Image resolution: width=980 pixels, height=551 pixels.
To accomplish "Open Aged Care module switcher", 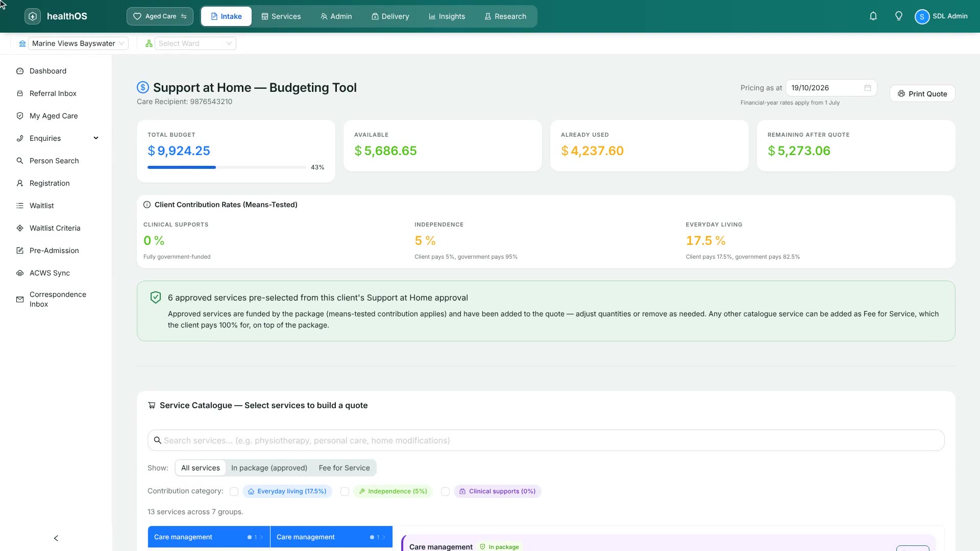I will coord(160,16).
